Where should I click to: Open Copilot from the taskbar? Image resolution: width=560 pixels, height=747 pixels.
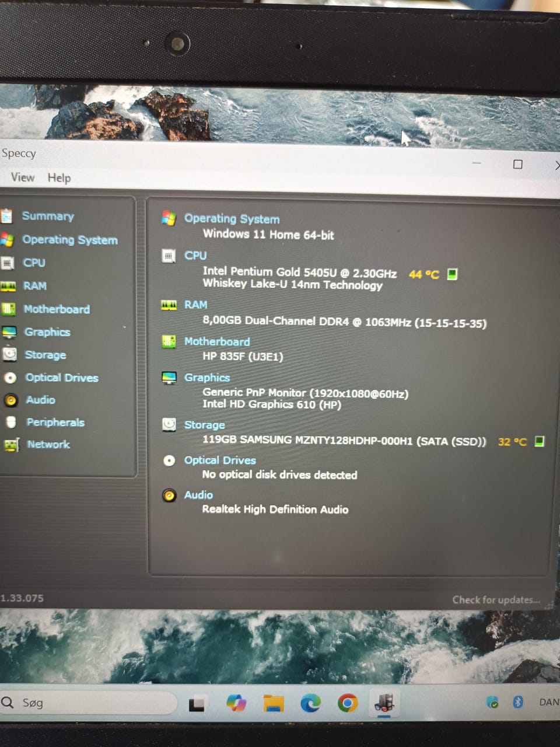click(x=236, y=703)
